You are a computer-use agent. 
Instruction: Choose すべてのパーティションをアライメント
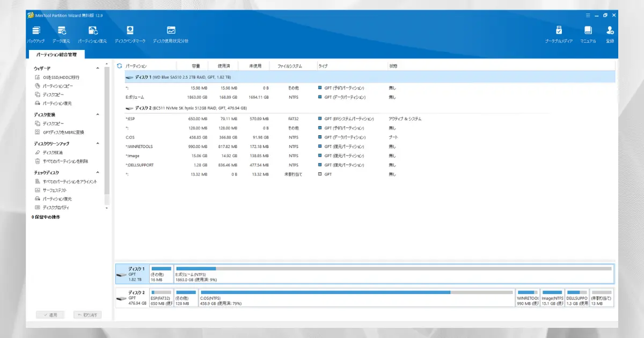click(x=65, y=181)
